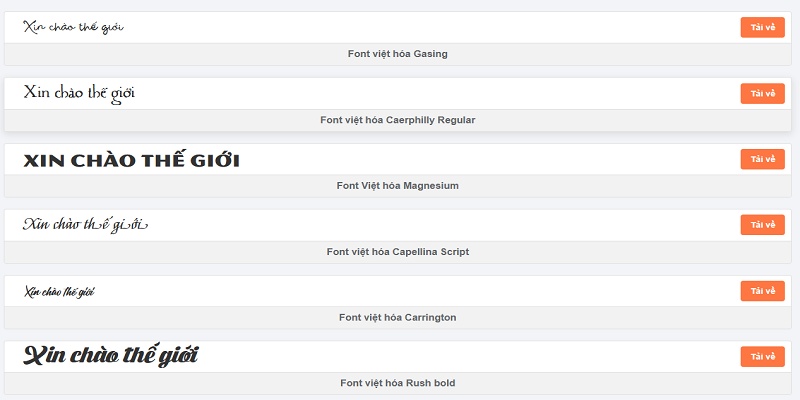800x400 pixels.
Task: Click the white preview area of Magnesium card
Action: click(x=398, y=159)
